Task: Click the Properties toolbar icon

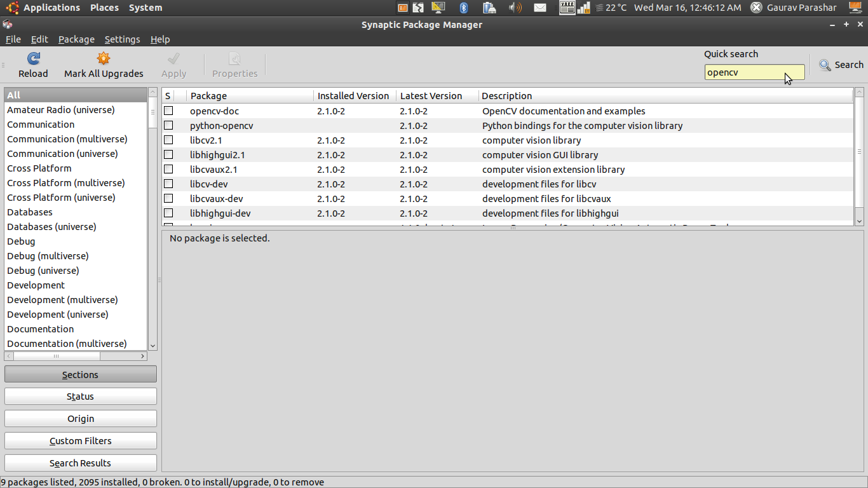Action: click(x=234, y=59)
